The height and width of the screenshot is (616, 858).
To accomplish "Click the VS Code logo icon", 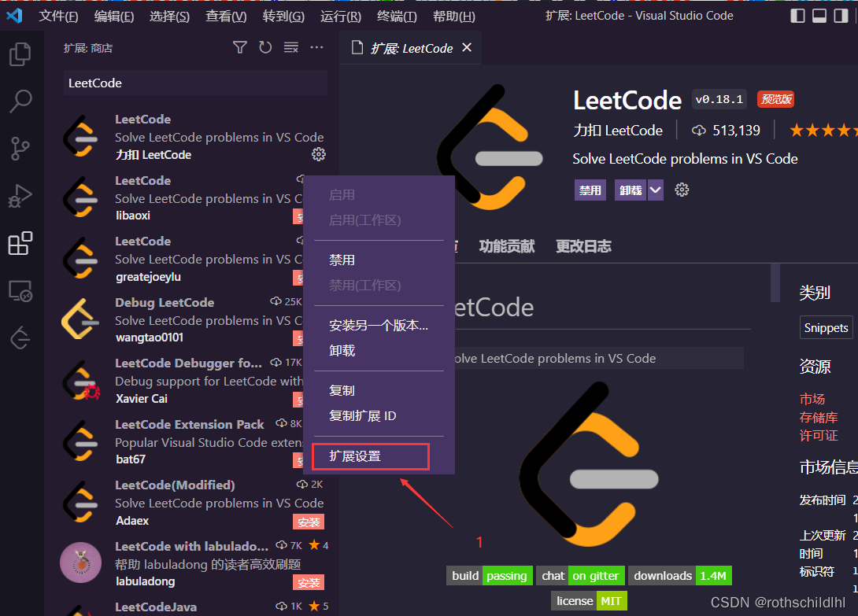I will tap(14, 15).
